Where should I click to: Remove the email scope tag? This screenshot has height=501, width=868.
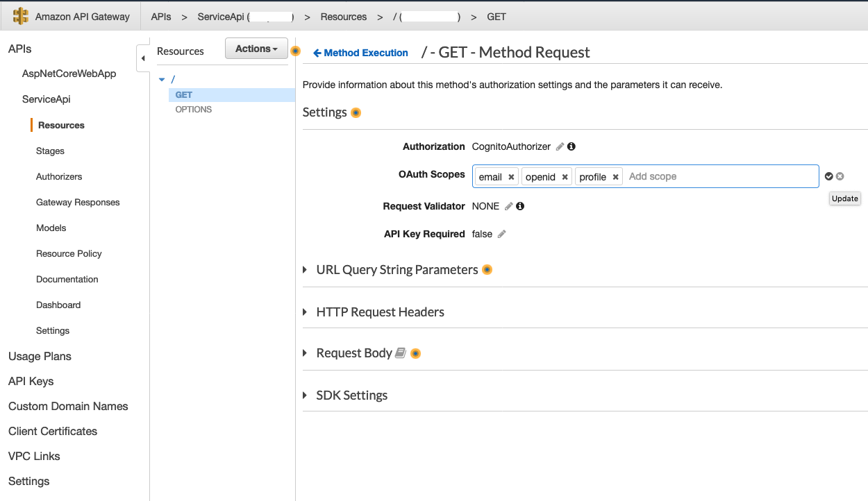click(511, 177)
